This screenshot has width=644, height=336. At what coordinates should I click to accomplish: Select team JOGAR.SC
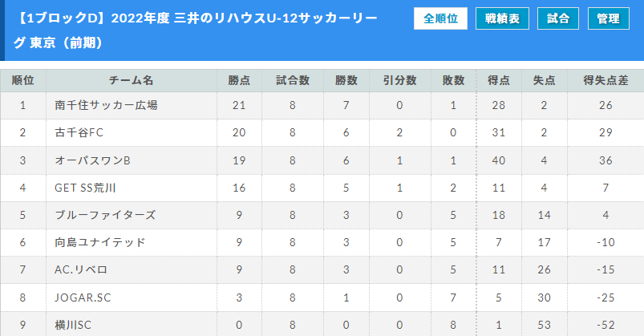click(83, 298)
